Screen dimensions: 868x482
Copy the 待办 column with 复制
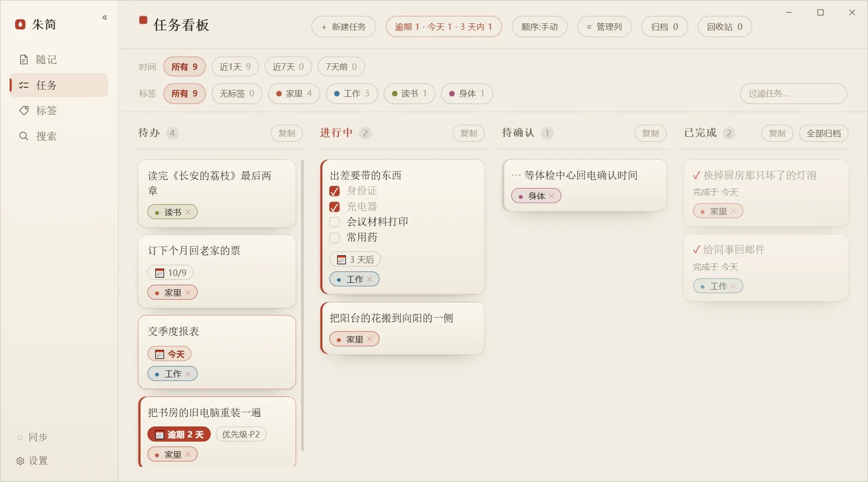[287, 134]
